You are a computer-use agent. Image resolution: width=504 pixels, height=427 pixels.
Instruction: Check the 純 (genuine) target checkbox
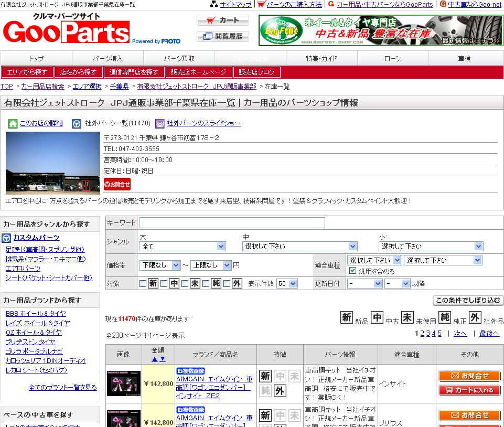[x=206, y=284]
